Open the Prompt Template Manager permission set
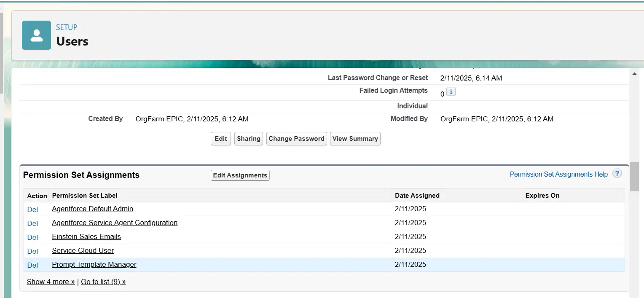This screenshot has height=298, width=644. (94, 265)
